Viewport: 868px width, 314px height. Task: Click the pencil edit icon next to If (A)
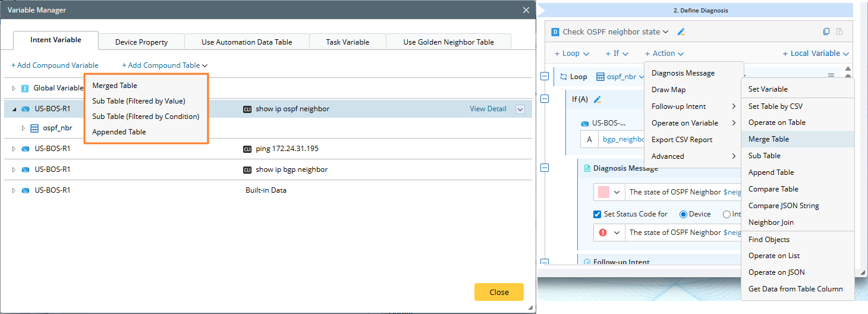pyautogui.click(x=597, y=99)
